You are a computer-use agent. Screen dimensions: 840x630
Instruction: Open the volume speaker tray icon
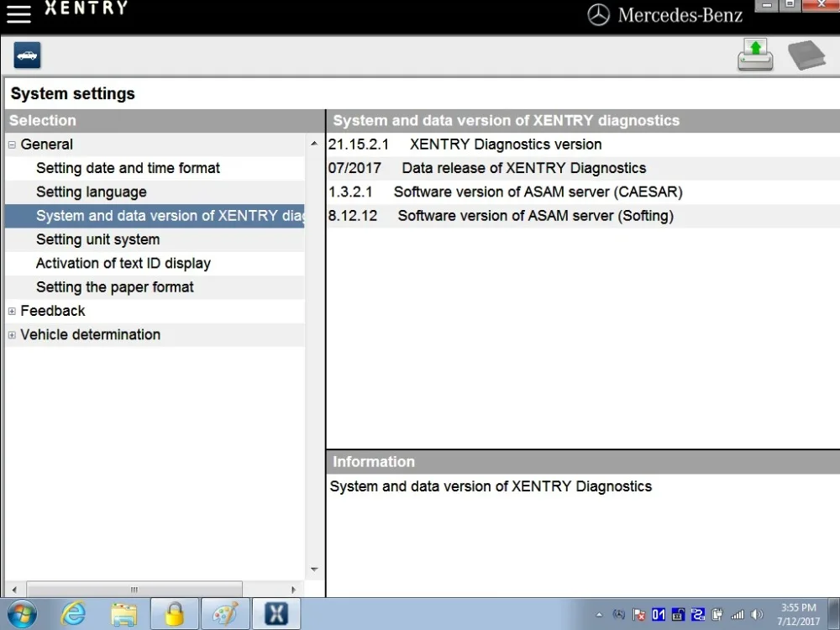757,615
